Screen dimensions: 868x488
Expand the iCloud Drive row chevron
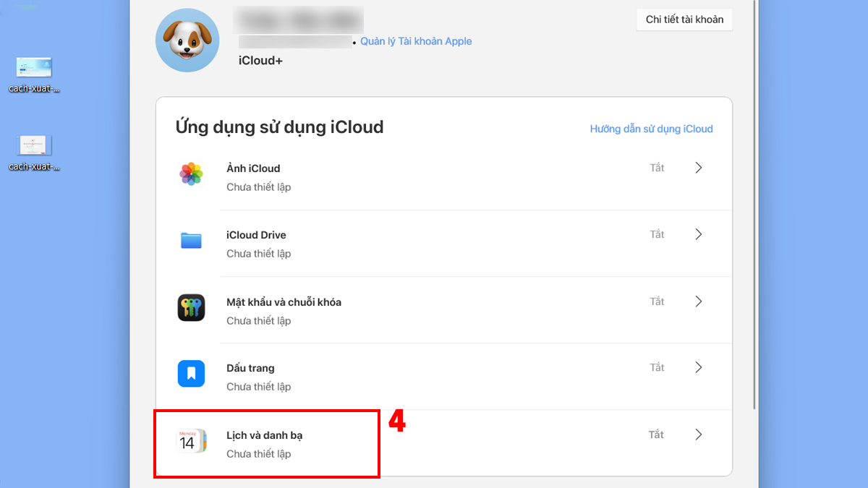point(699,234)
